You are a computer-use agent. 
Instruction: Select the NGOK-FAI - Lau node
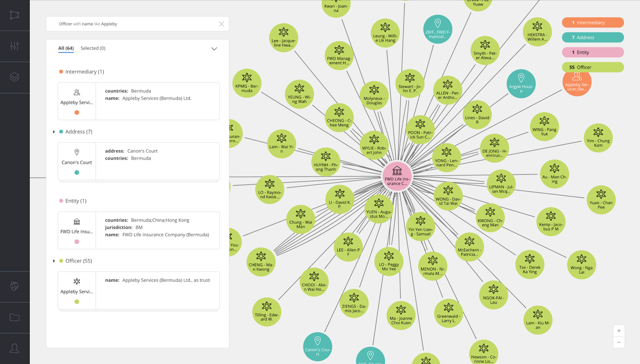pyautogui.click(x=493, y=295)
